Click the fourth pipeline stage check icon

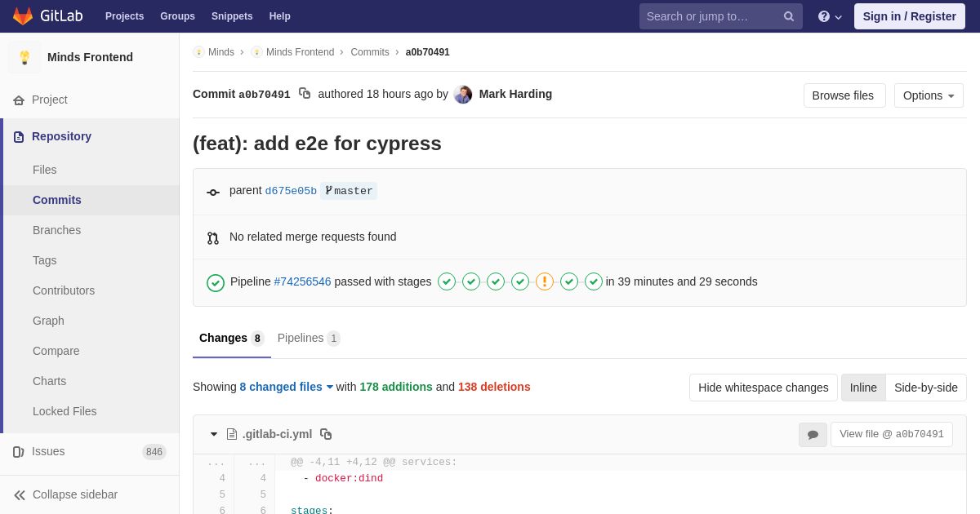click(x=520, y=281)
